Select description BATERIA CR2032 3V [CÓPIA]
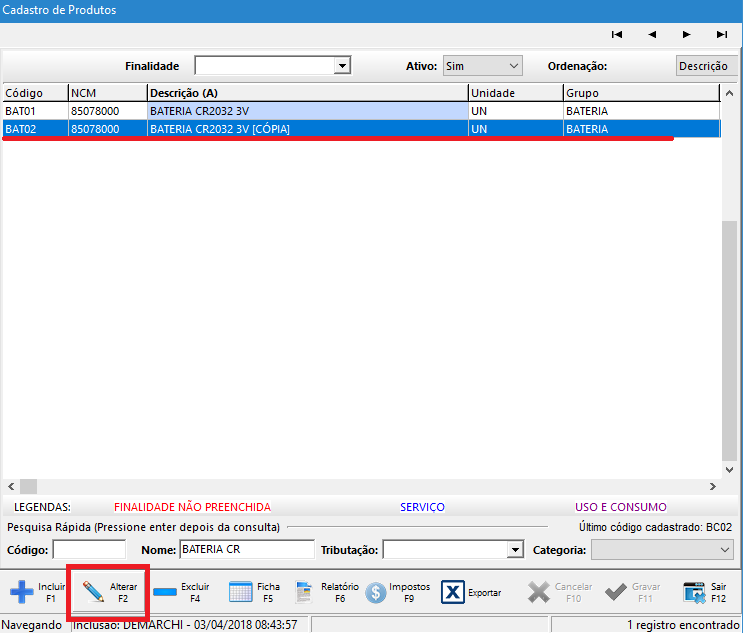Viewport: 743px width, 633px height. 308,129
